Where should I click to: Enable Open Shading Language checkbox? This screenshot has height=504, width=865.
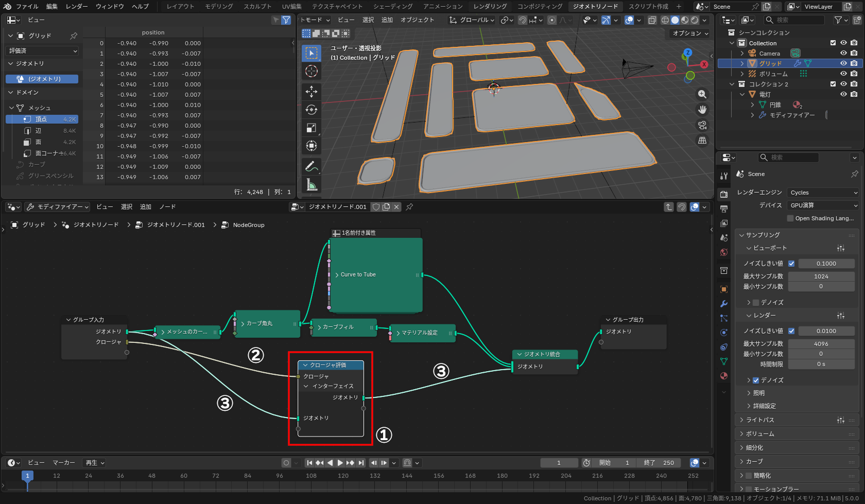[x=790, y=218]
